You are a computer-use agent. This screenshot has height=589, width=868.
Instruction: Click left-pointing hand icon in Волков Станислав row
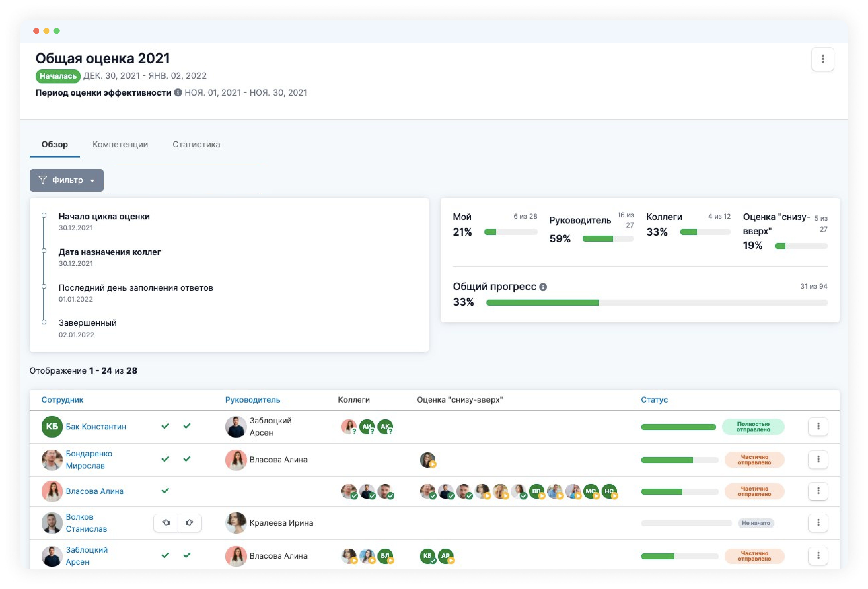click(166, 523)
